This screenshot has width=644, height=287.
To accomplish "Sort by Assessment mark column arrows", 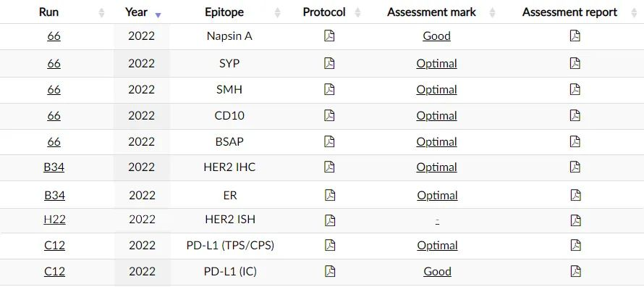I will point(492,13).
